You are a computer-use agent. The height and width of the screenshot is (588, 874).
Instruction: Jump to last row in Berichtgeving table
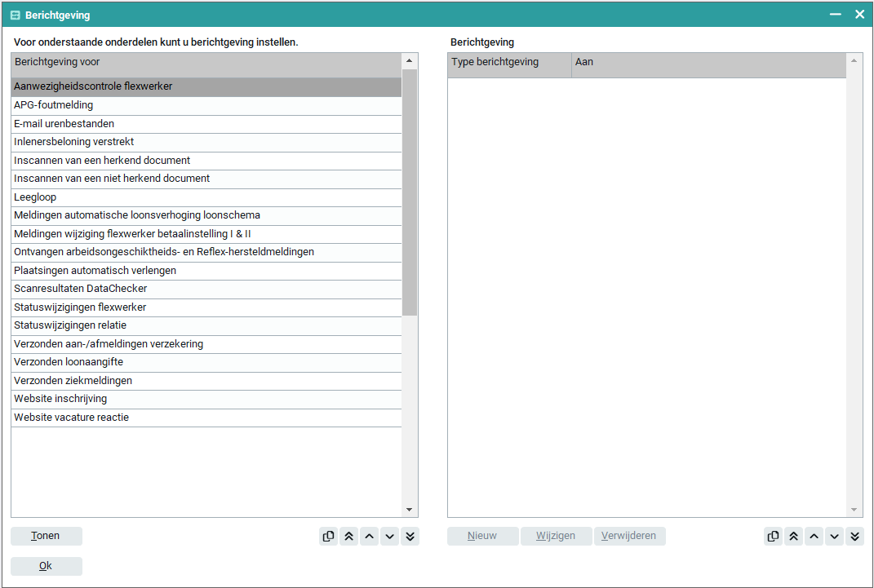(854, 537)
